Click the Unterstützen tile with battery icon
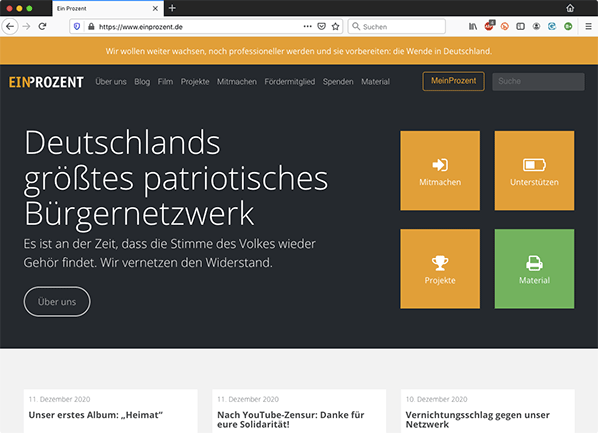 534,171
